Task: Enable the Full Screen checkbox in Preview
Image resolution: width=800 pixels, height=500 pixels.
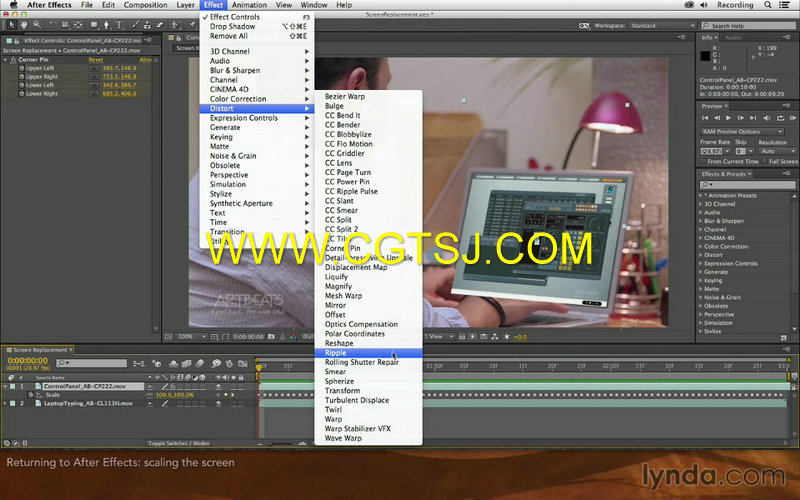Action: 765,162
